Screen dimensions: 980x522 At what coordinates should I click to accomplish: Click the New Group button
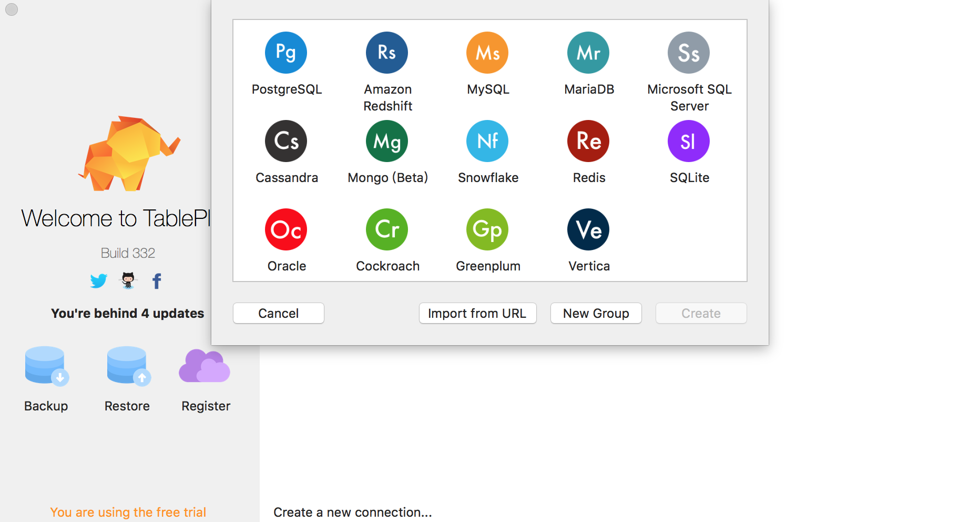[596, 313]
